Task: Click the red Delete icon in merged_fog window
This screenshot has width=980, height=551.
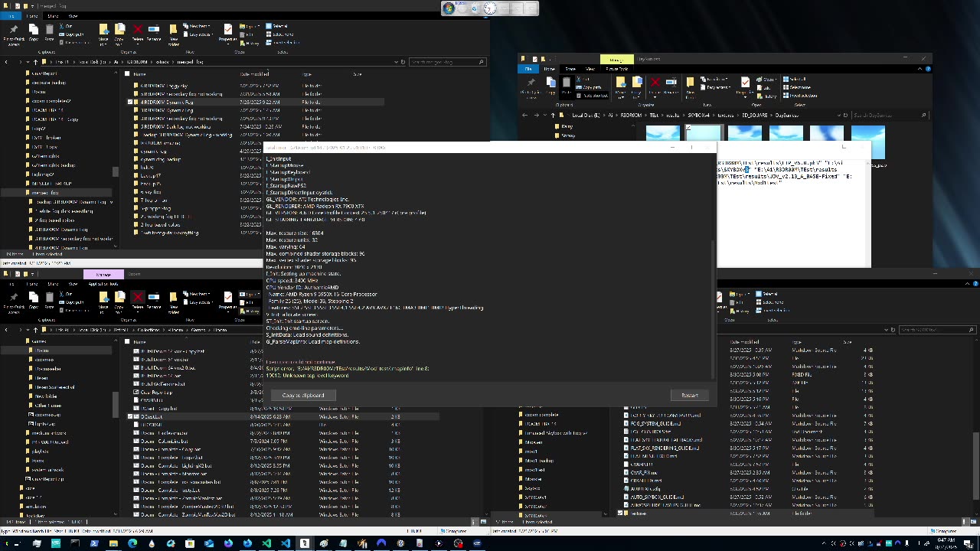Action: (x=138, y=29)
